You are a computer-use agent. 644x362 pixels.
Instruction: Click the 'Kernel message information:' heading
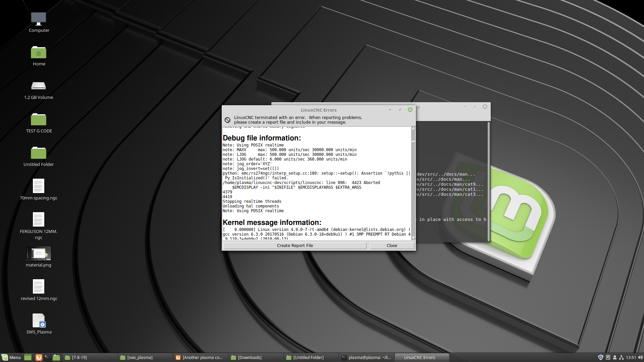(272, 223)
